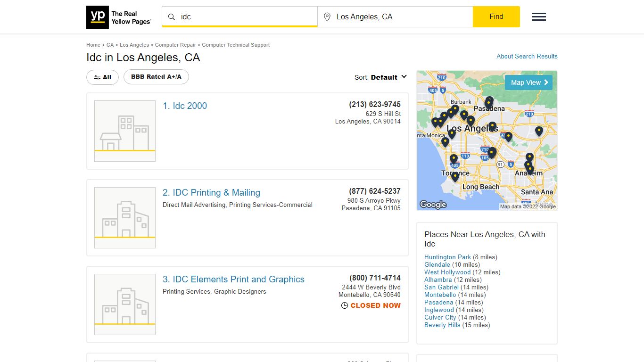Go to Home breadcrumb
Screen dimensions: 644x362
coord(93,45)
